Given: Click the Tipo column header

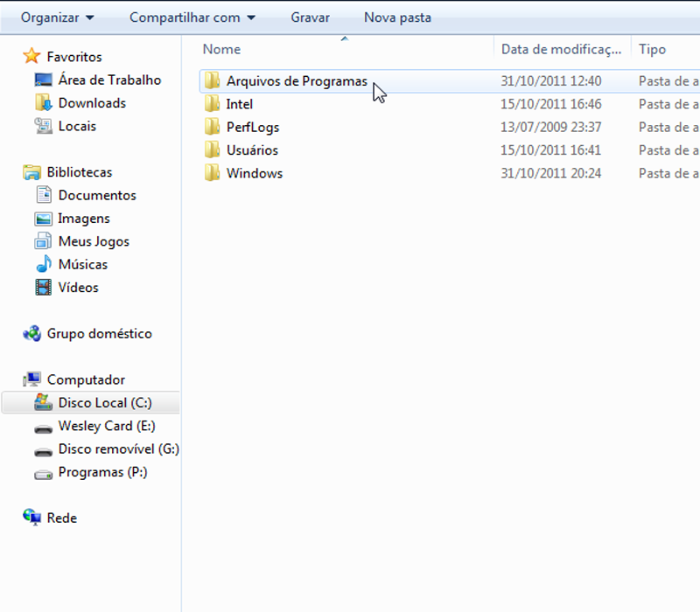Looking at the screenshot, I should coord(652,50).
